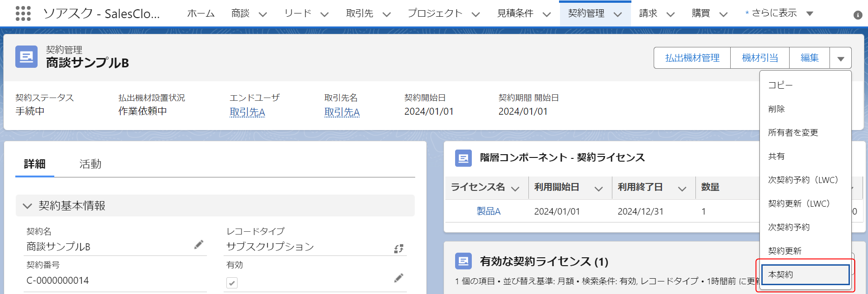Click the 有効な契約ライセンス list icon
The height and width of the screenshot is (294, 868).
point(463,261)
